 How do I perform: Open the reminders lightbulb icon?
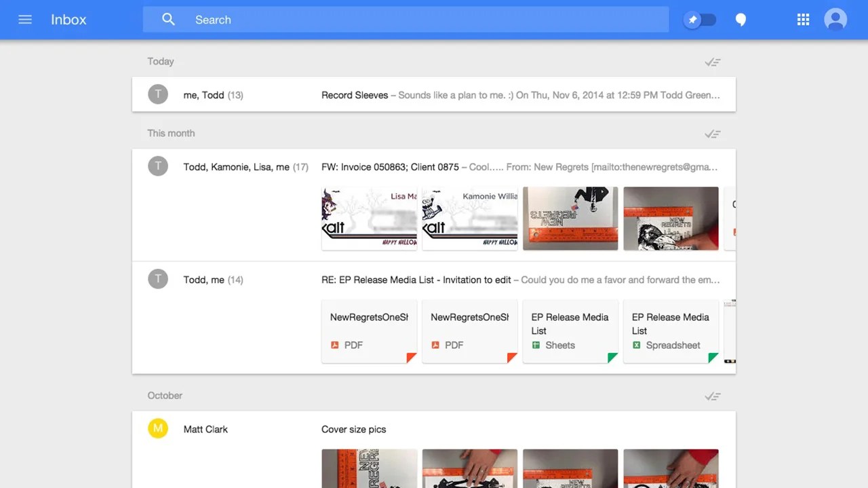click(x=741, y=20)
